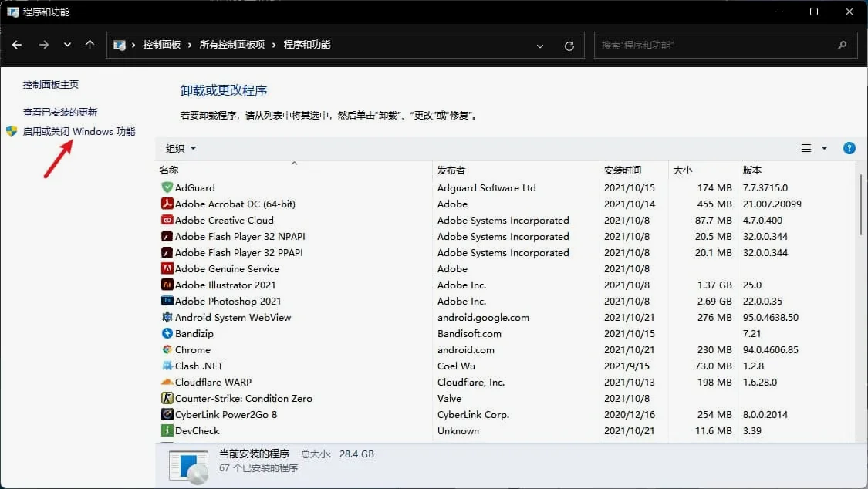
Task: Refresh the Programs and Features list
Action: click(x=569, y=46)
